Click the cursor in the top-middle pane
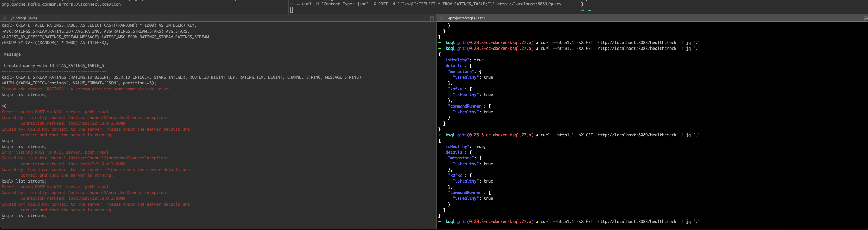 point(291,10)
